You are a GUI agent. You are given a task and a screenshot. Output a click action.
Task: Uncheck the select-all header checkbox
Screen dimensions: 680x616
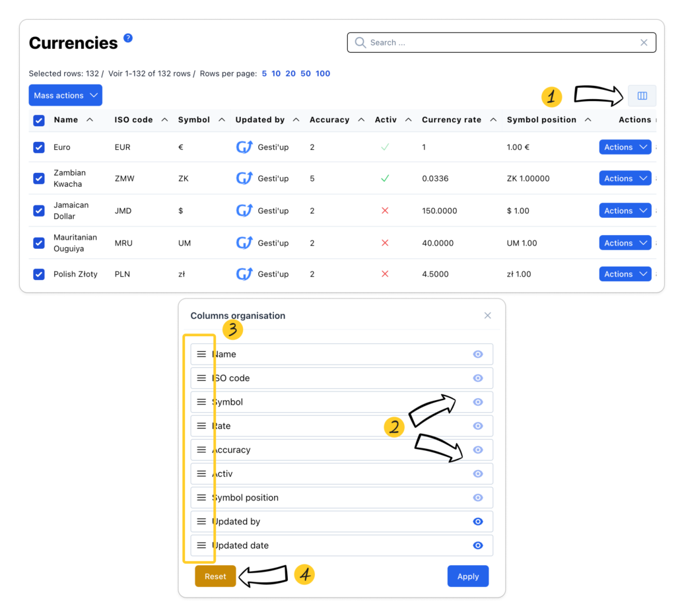coord(39,120)
